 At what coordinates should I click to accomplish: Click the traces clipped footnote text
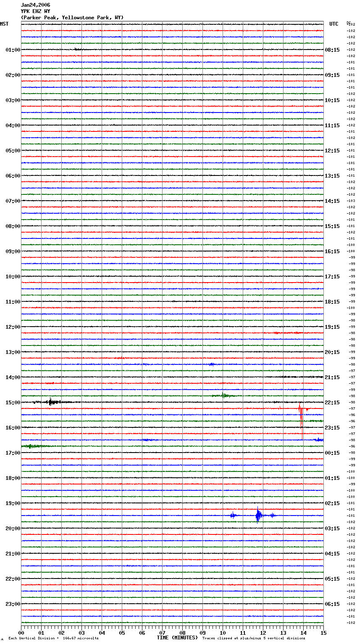(x=254, y=639)
